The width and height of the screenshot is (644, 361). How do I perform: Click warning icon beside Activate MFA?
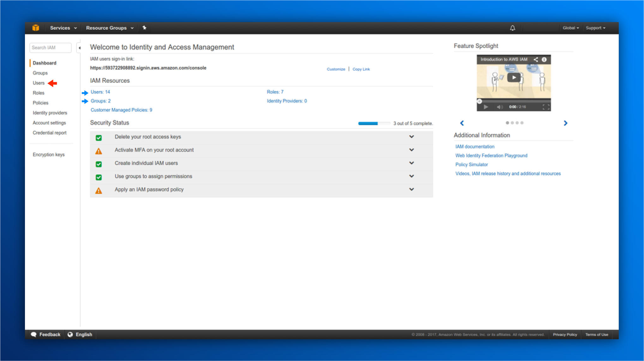(99, 151)
